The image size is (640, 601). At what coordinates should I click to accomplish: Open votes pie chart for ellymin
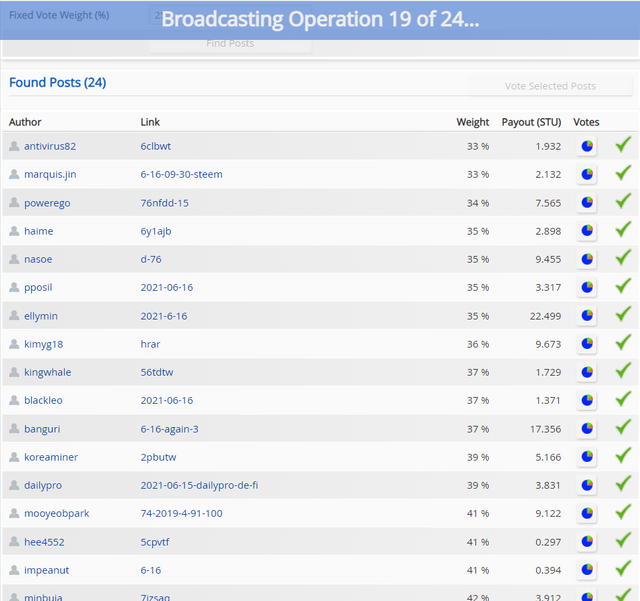pos(587,316)
